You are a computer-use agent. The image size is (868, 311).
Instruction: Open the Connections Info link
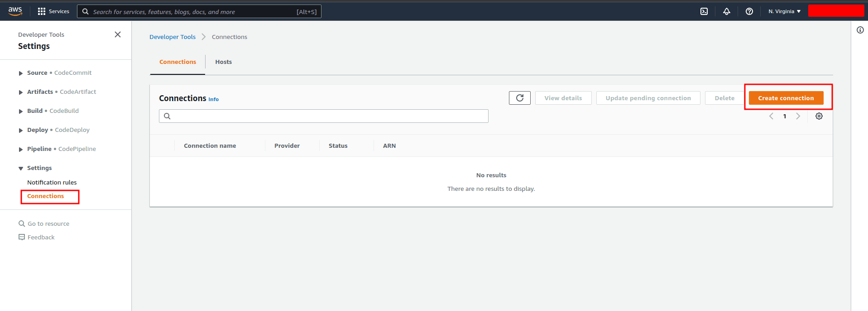point(213,99)
